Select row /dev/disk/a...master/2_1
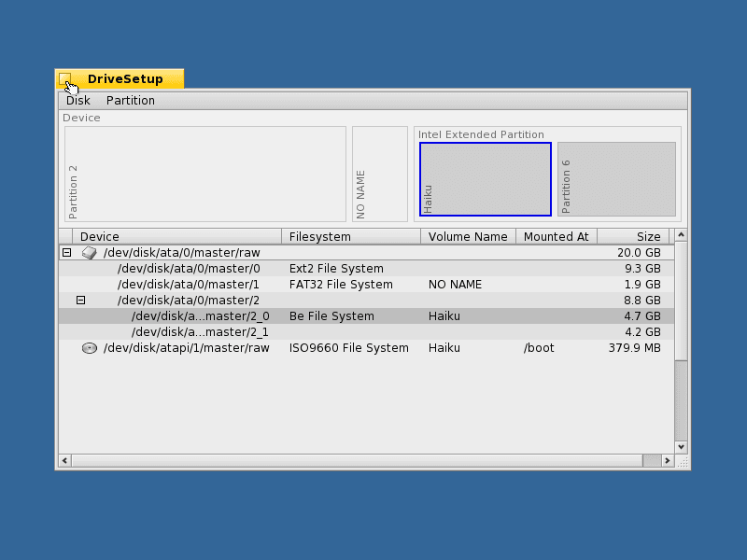Viewport: 747px width, 560px height. coord(366,332)
